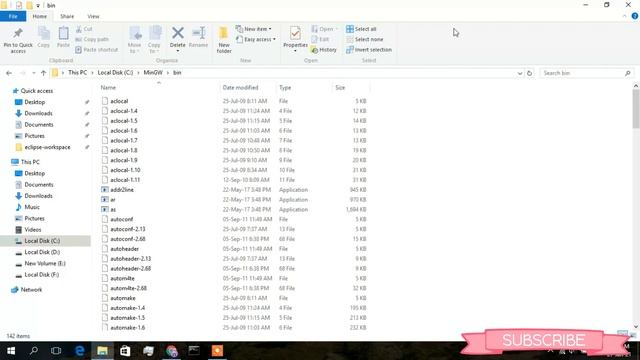The width and height of the screenshot is (640, 360).
Task: Open the Command Prompt taskbar icon
Action: coord(194,351)
